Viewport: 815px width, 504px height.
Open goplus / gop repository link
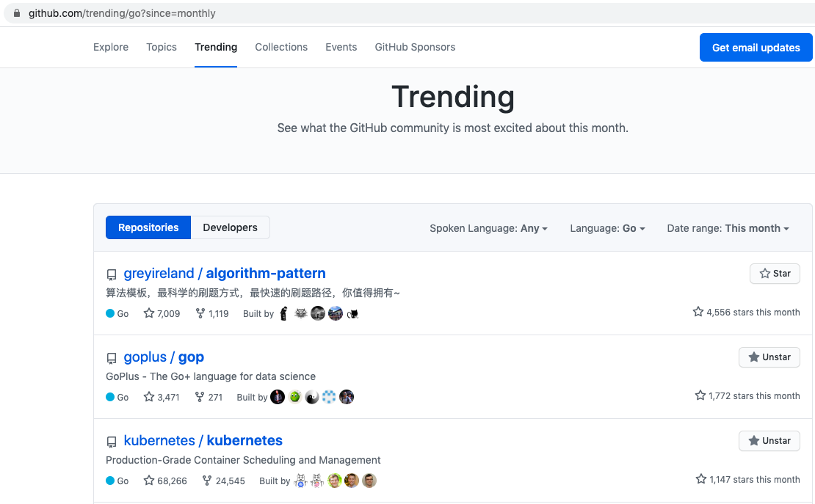(164, 357)
